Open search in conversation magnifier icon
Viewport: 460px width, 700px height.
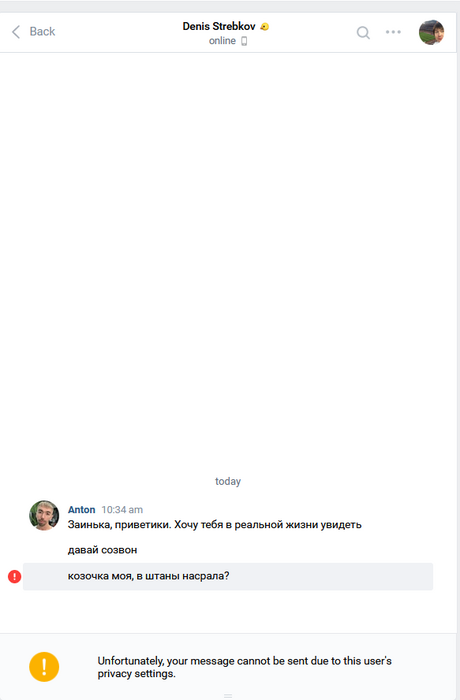pos(363,32)
